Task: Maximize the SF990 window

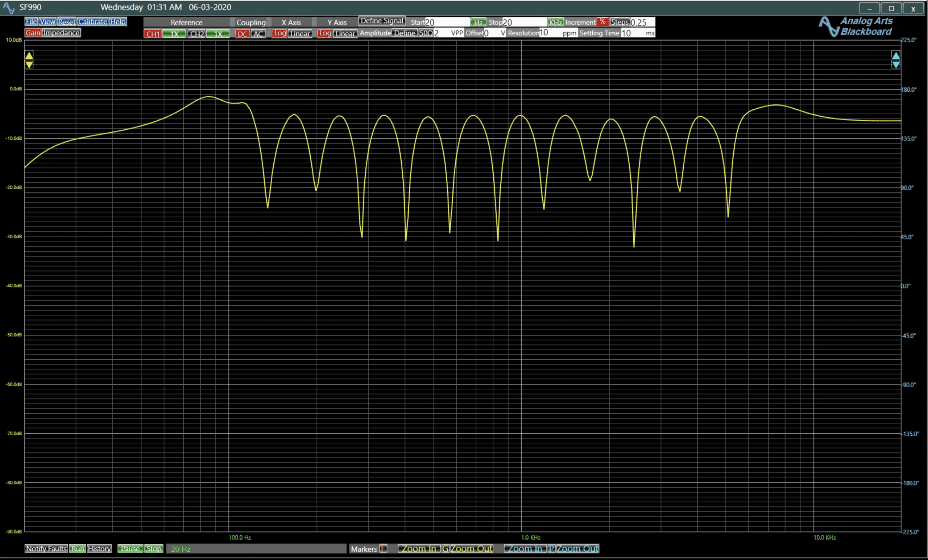Action: (891, 8)
